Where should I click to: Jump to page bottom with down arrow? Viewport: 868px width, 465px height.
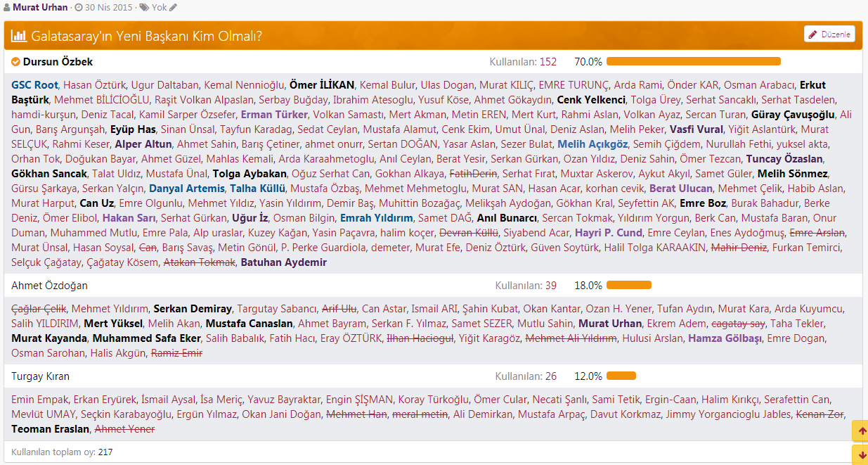click(x=860, y=454)
